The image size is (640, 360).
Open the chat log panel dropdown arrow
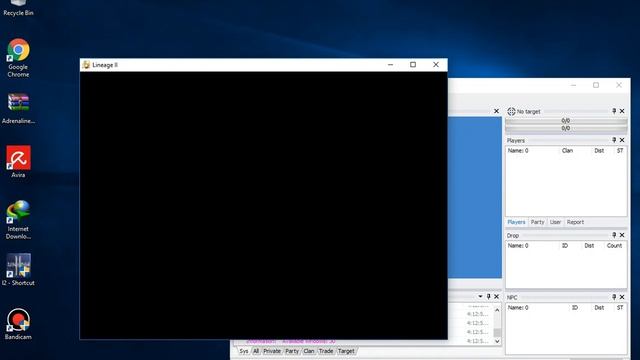[x=480, y=297]
